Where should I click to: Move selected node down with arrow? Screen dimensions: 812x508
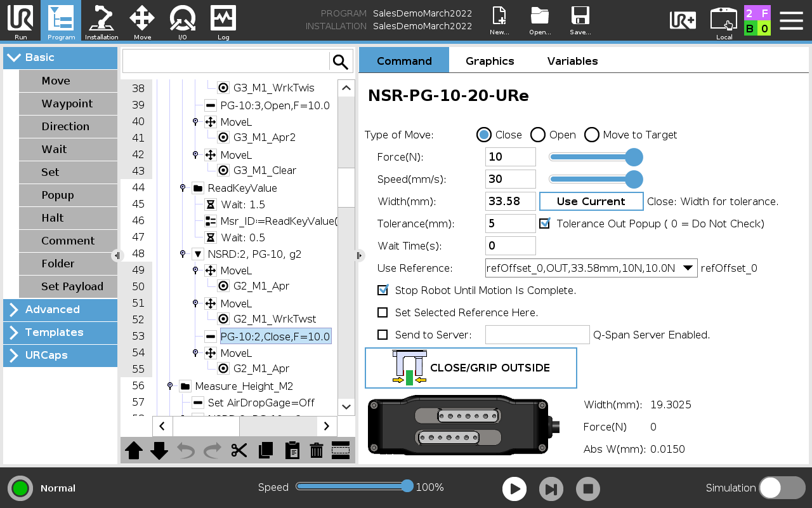point(159,450)
